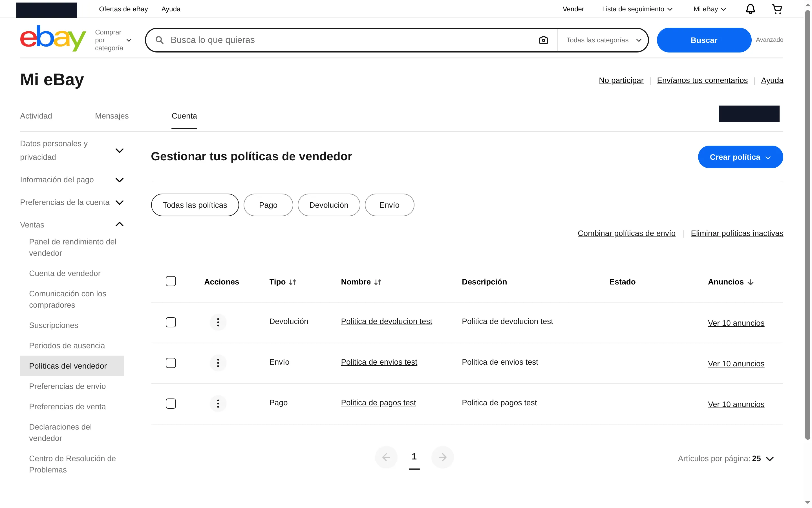
Task: Open Lista de seguimiento dropdown
Action: [637, 9]
